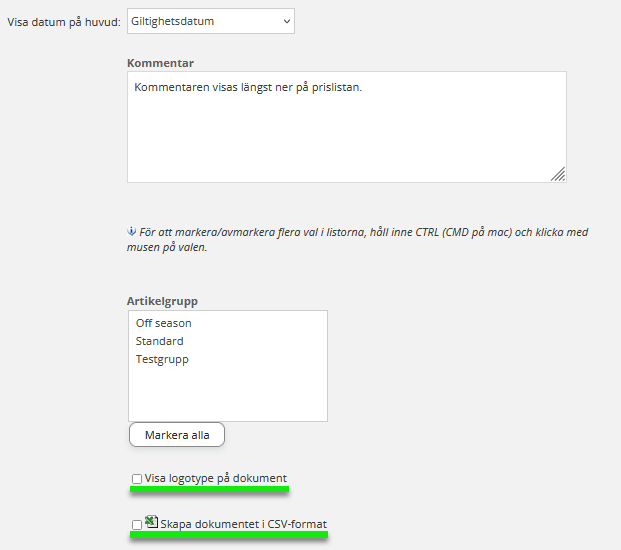621x550 pixels.
Task: Click the 'Skapa dokumentet i CSV-format' label text
Action: coord(243,525)
